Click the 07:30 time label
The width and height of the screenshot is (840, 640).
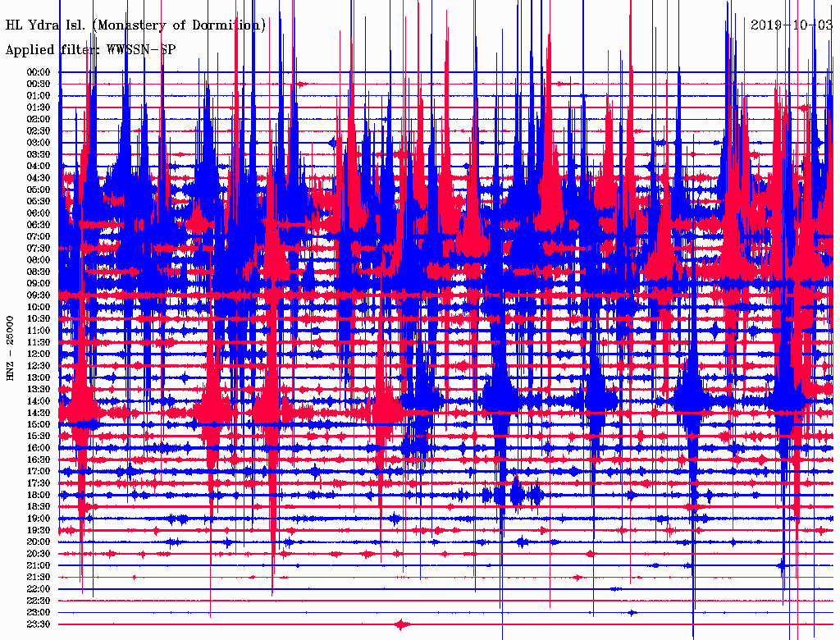click(x=39, y=249)
